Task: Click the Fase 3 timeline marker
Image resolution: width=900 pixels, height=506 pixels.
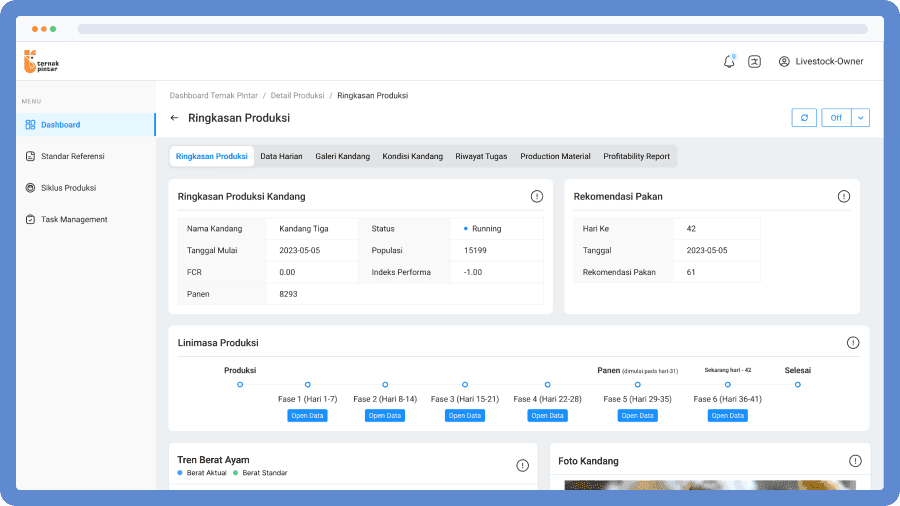Action: [x=465, y=384]
